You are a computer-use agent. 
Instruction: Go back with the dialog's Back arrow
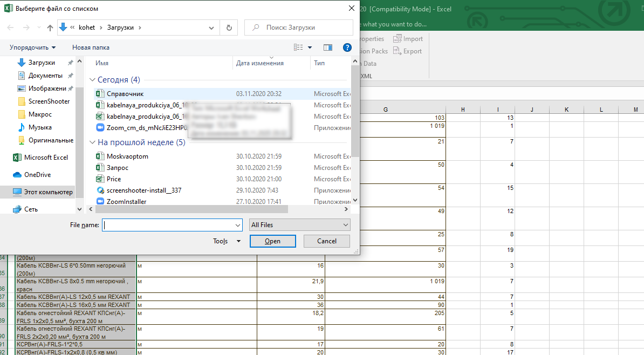pos(11,28)
